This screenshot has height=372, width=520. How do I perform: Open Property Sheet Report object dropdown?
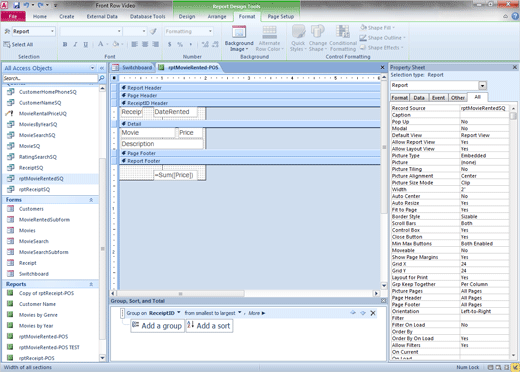click(x=483, y=86)
